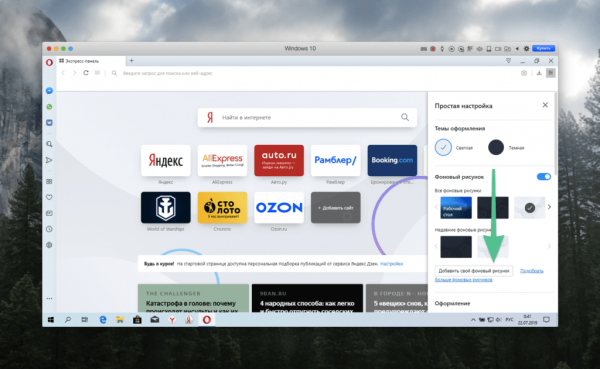This screenshot has height=369, width=600.
Task: Open Opera from the Windows taskbar
Action: (x=207, y=320)
